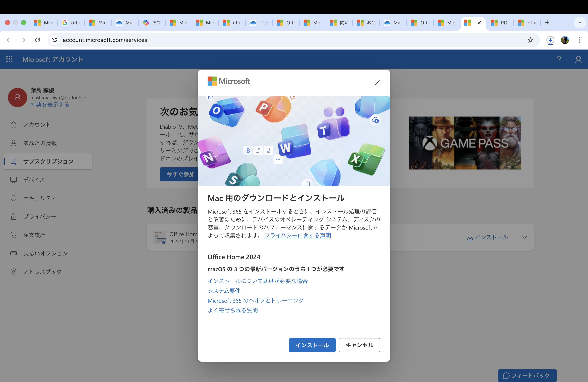Open 注文履歴 in the sidebar
588x382 pixels.
coord(48,235)
